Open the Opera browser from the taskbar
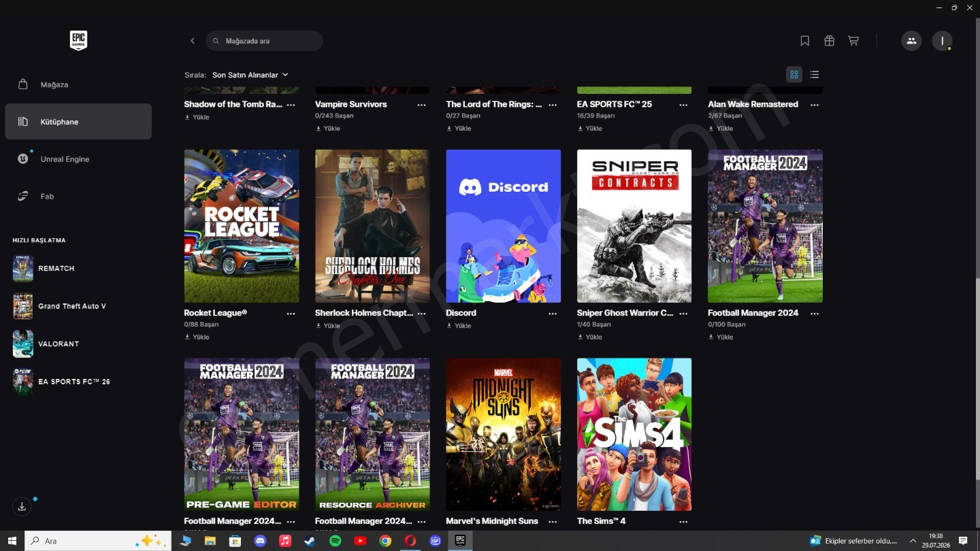The width and height of the screenshot is (980, 551). click(410, 541)
